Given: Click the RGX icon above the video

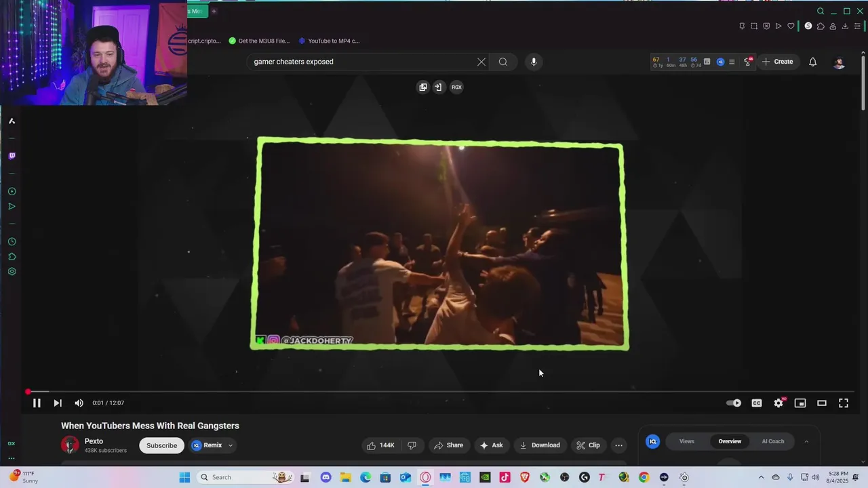Looking at the screenshot, I should [456, 87].
